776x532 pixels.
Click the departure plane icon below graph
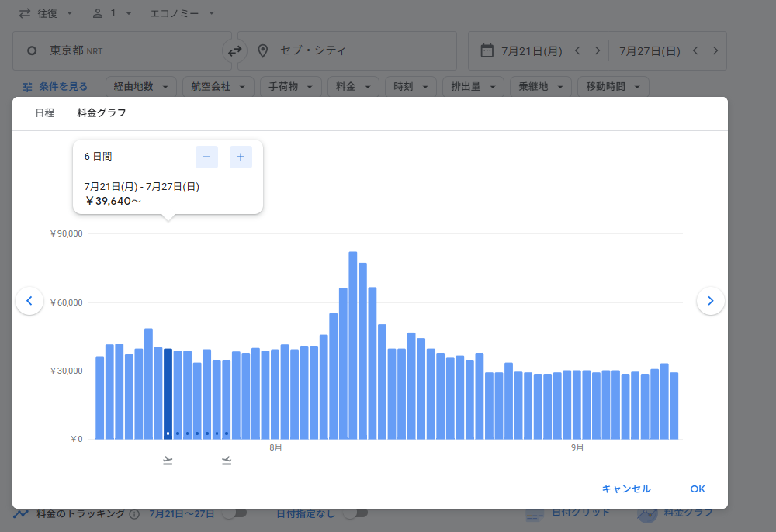click(168, 461)
